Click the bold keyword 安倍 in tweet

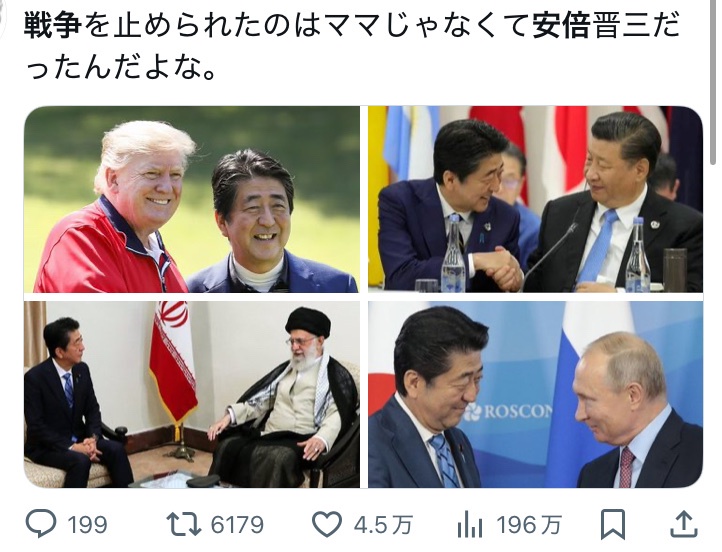pos(560,26)
